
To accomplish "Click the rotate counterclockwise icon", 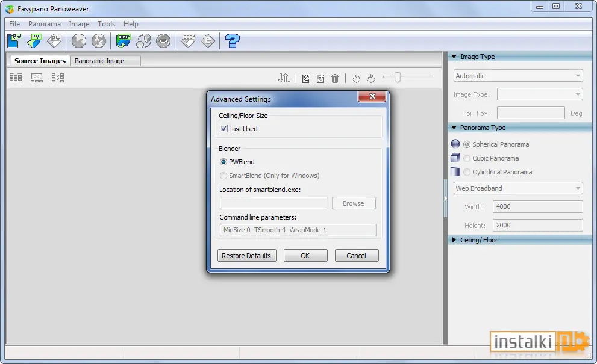I will (357, 78).
